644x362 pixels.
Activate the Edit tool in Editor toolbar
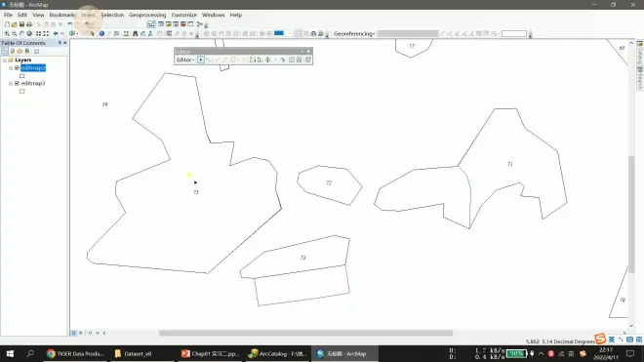click(x=200, y=60)
